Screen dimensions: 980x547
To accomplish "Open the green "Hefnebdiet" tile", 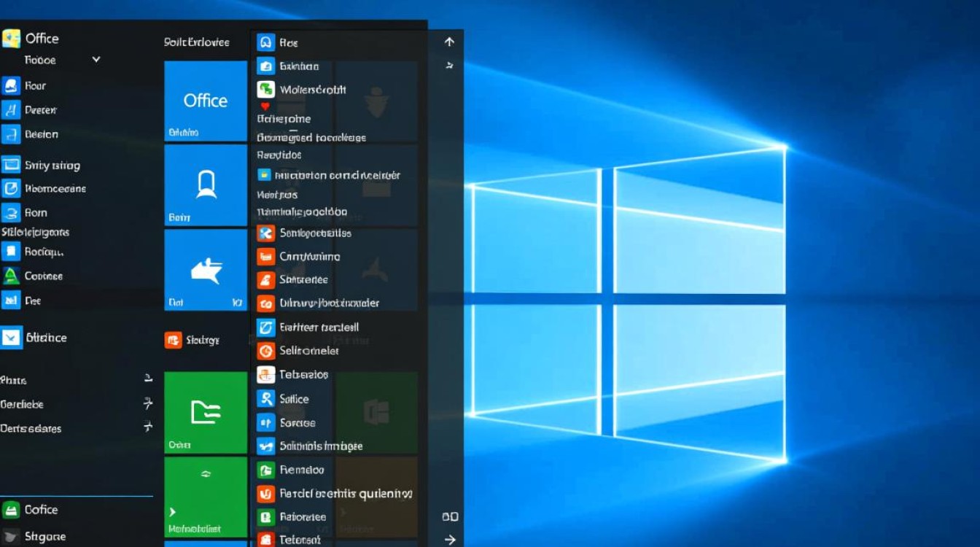I will [x=206, y=497].
